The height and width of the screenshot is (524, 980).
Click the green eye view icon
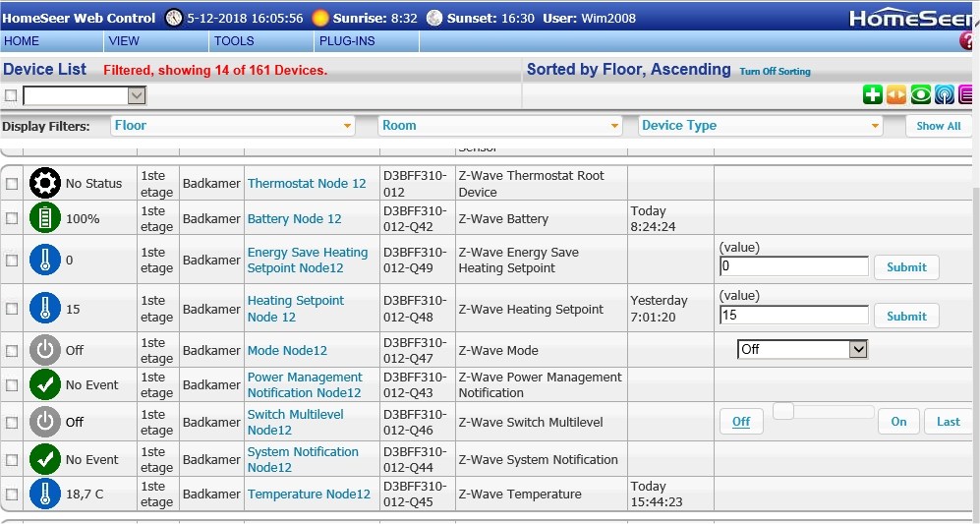tap(921, 94)
